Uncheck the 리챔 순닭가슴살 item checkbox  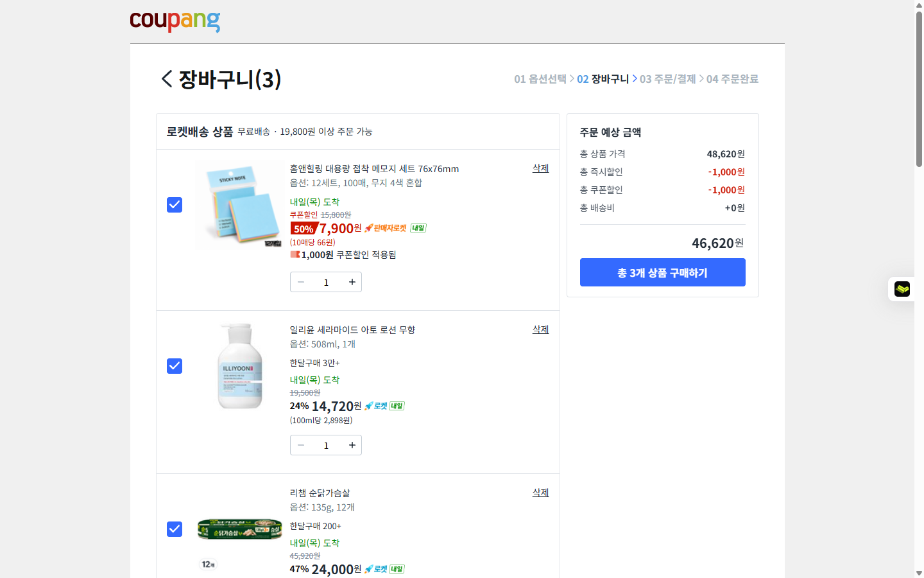(x=175, y=529)
